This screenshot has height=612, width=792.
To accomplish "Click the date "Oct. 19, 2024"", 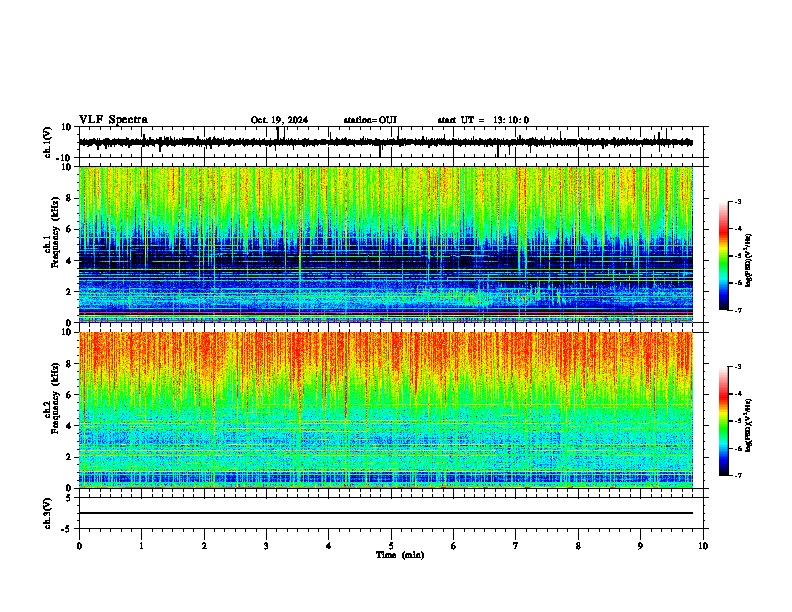I will [x=279, y=120].
